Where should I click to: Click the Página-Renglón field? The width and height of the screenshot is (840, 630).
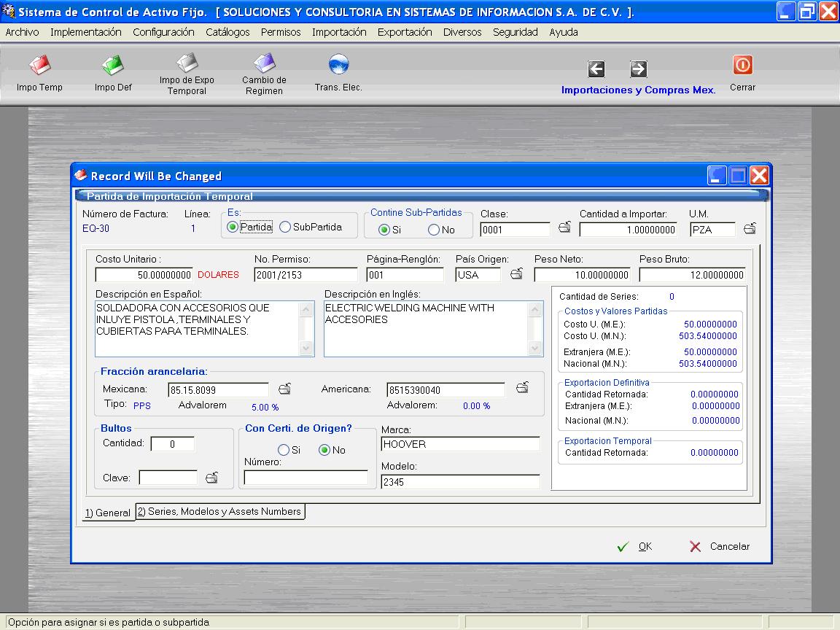click(x=405, y=275)
